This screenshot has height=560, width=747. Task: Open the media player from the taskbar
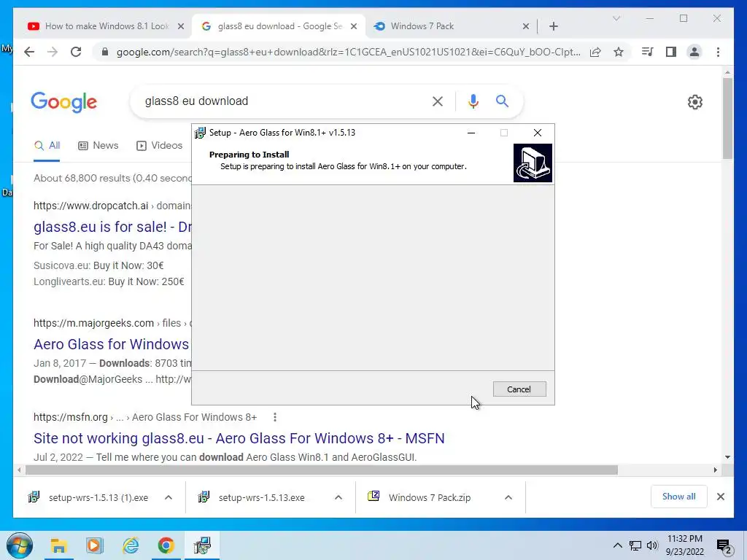tap(94, 545)
